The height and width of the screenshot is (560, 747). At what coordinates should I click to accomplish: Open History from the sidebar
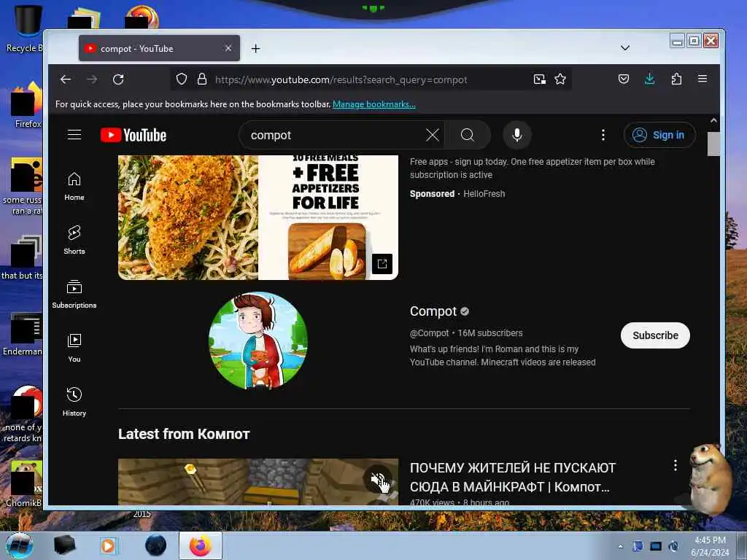74,402
